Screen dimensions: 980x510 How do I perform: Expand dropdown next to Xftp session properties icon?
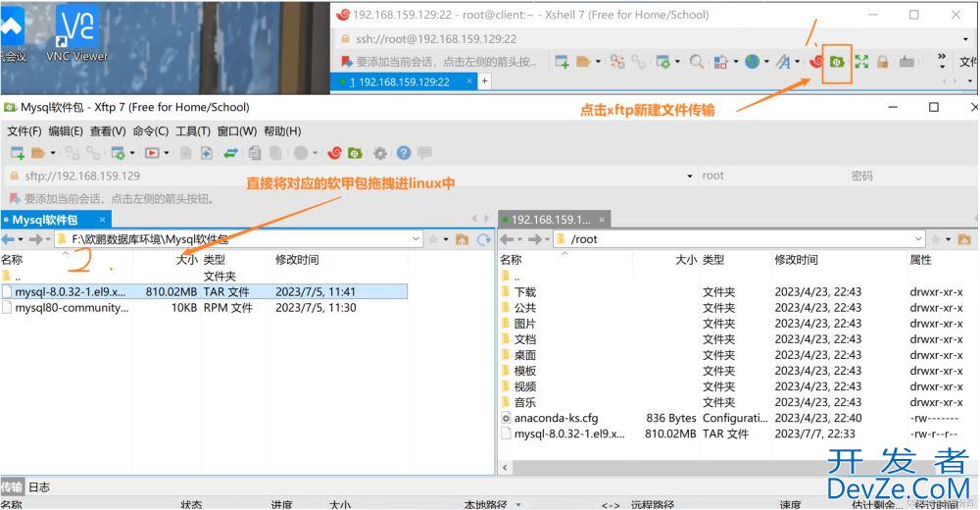(x=132, y=153)
